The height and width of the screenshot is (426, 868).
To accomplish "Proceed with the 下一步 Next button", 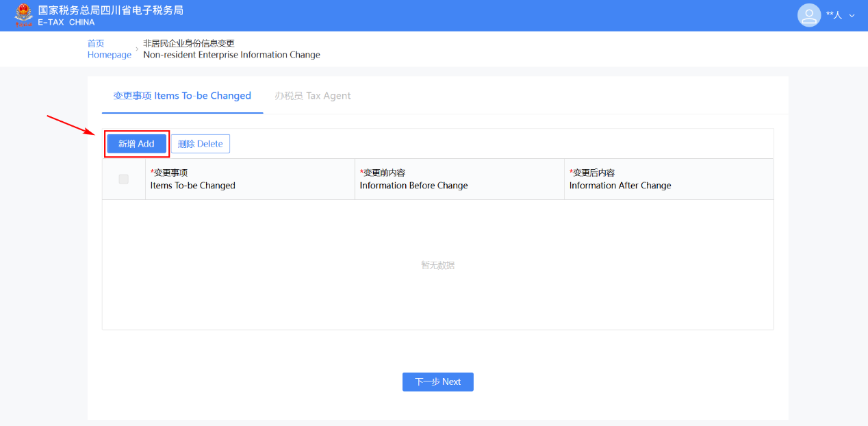I will (437, 381).
